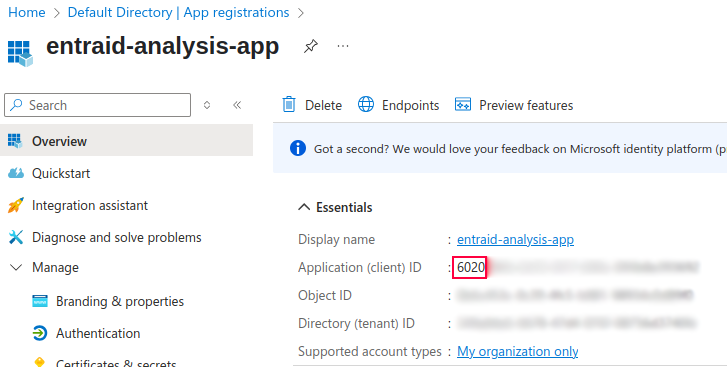Click the info icon in feedback banner
Image resolution: width=727 pixels, height=367 pixels.
pyautogui.click(x=298, y=148)
